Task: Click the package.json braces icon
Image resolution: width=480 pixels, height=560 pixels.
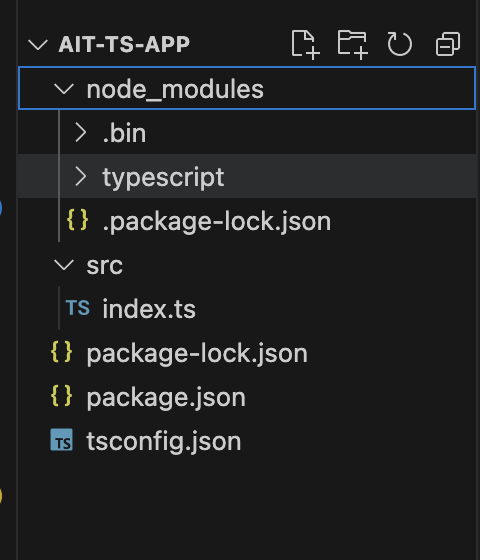Action: (x=61, y=396)
